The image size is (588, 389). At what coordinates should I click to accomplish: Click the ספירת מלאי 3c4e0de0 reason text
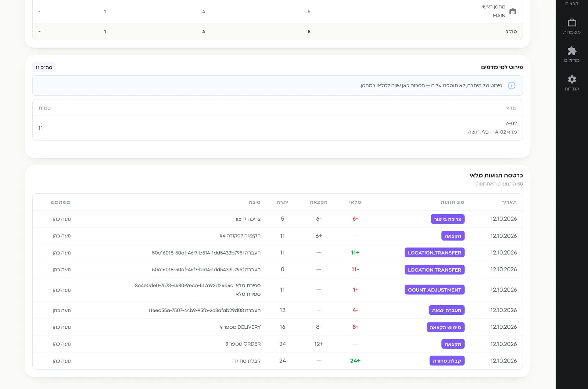198,286
